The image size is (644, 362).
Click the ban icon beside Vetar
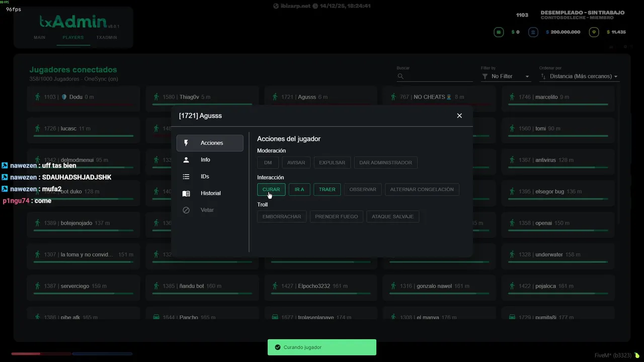coord(186,210)
